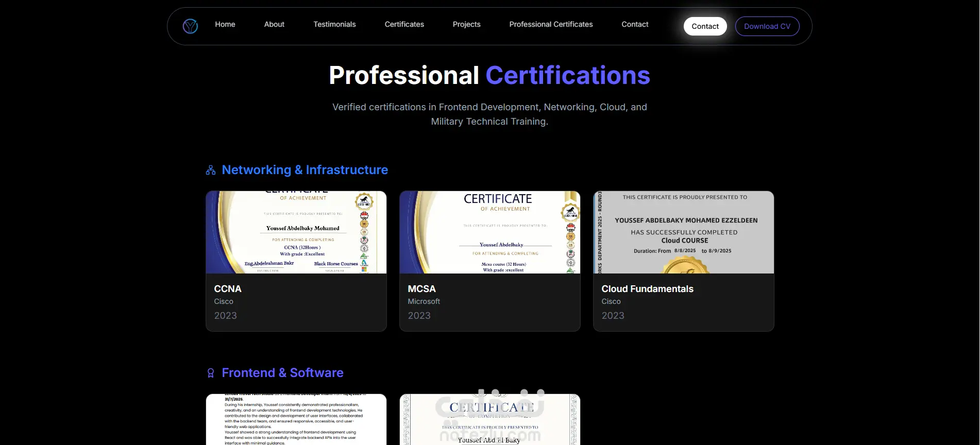Go to the Home nav item
The height and width of the screenshot is (445, 980).
point(225,24)
